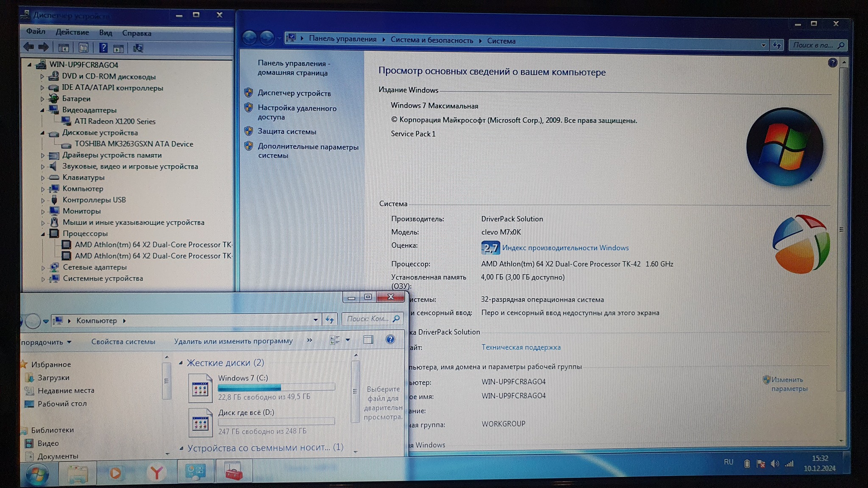The width and height of the screenshot is (868, 488).
Task: Click the volume speaker tray icon
Action: point(775,464)
